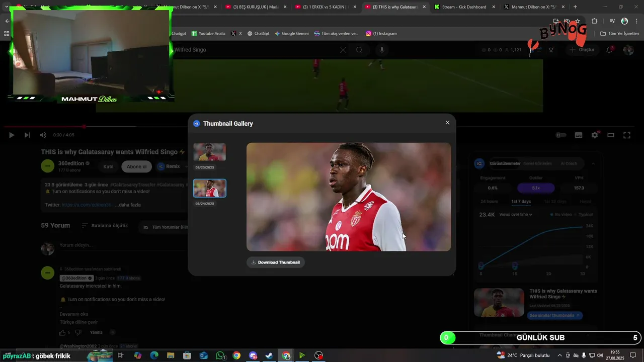Click the large thumbnail preview image
644x362 pixels.
[349, 197]
